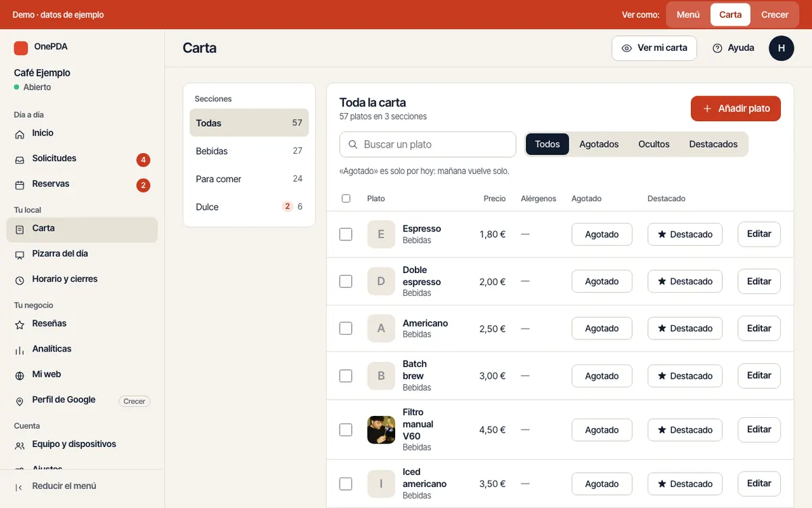Click the Pizarra del día board icon
The width and height of the screenshot is (812, 508).
click(20, 255)
